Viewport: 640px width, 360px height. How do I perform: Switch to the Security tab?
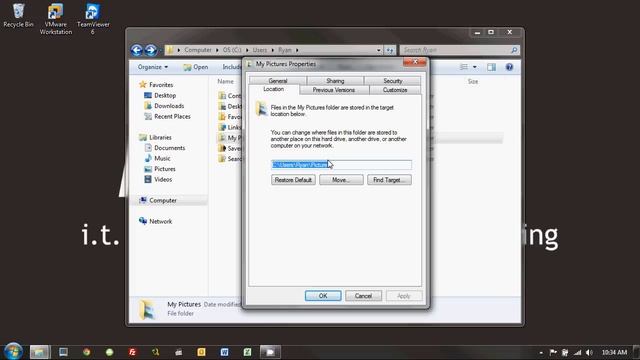click(393, 81)
